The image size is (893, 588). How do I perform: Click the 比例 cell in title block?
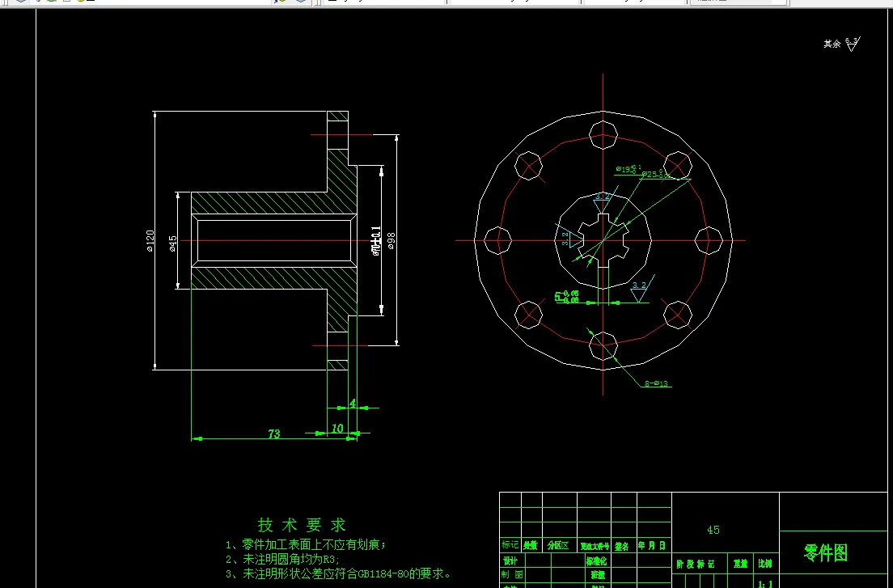[765, 564]
